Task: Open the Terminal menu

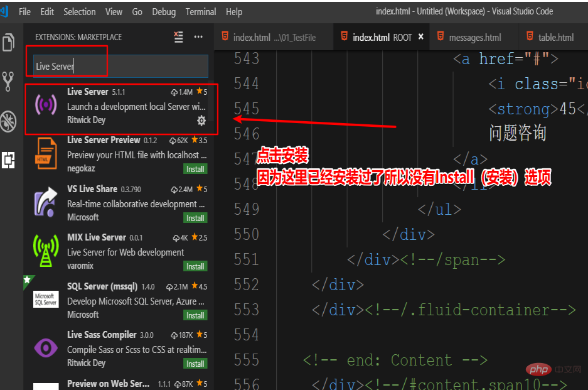Action: tap(201, 12)
